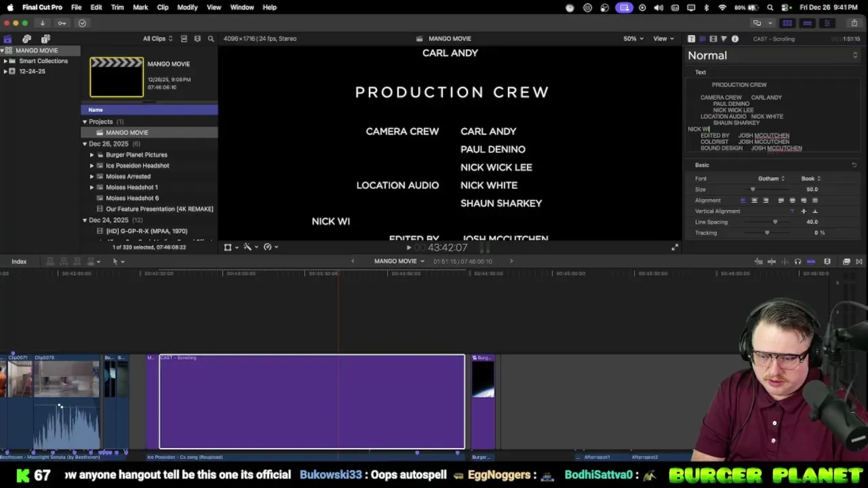The image size is (868, 488).
Task: Open the viewer View options dropdown
Action: click(x=663, y=39)
